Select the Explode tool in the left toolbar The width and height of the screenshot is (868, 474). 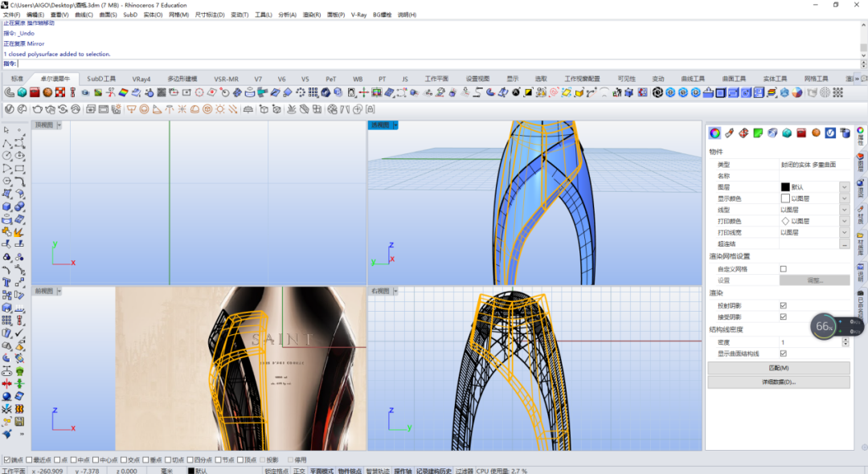tap(19, 231)
